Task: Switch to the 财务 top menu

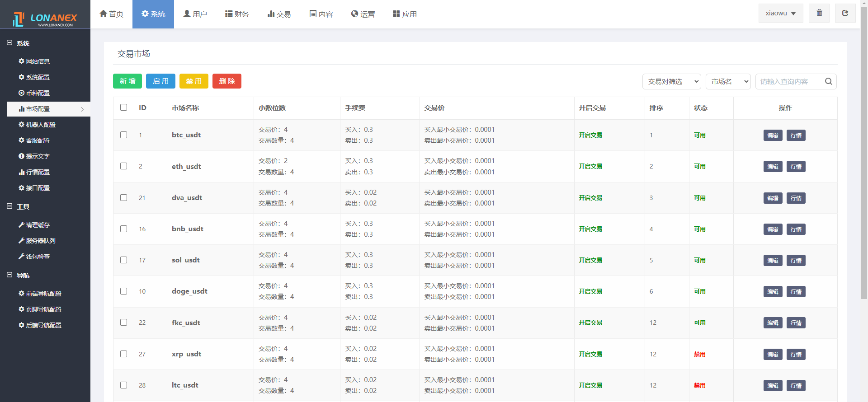Action: (x=237, y=14)
